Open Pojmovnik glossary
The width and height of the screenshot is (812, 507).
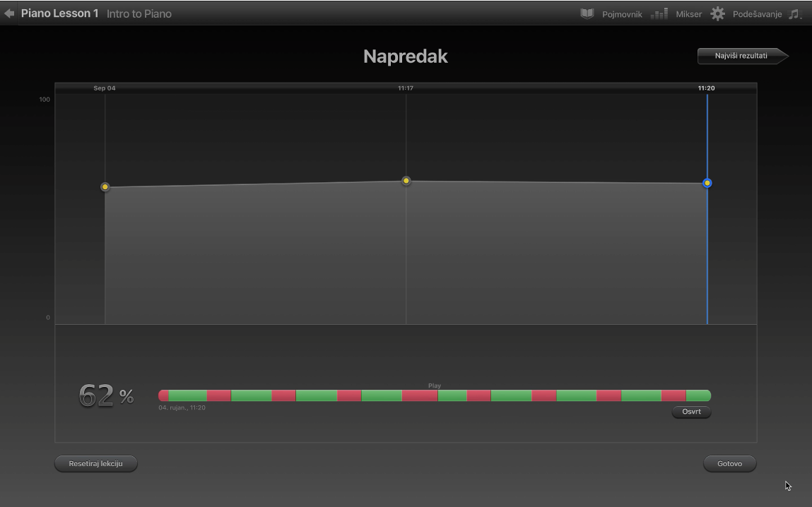coord(622,15)
